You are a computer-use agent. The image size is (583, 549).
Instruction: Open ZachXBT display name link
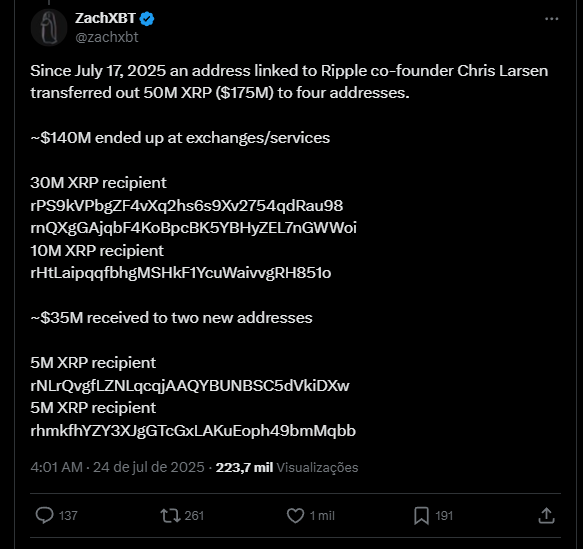[x=105, y=18]
